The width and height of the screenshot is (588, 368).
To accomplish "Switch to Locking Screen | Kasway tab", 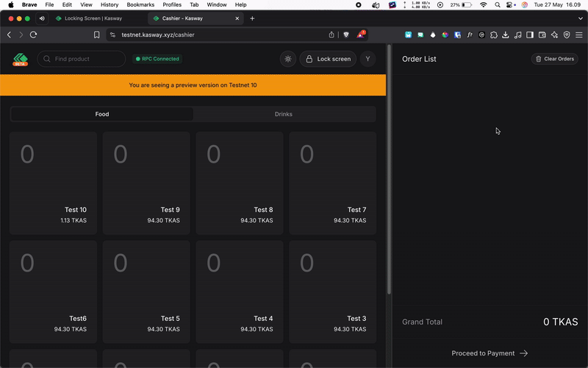I will pyautogui.click(x=93, y=18).
